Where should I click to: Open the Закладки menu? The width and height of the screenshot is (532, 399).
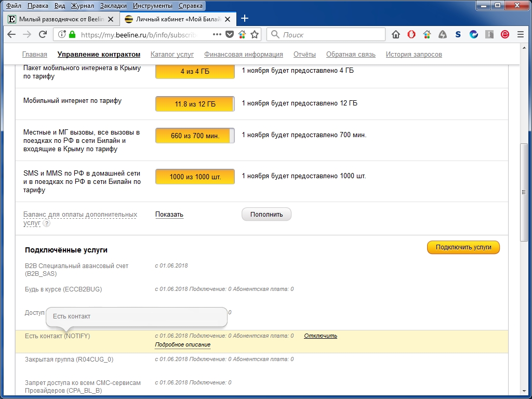(x=112, y=6)
